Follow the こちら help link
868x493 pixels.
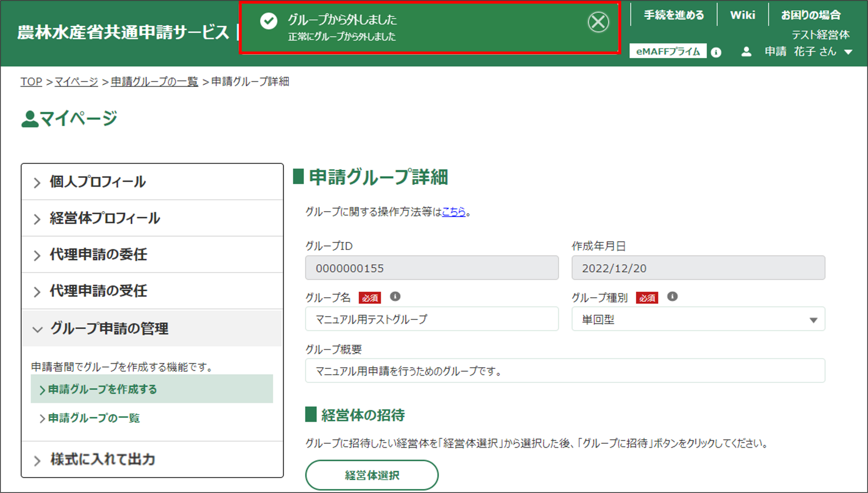coord(454,212)
